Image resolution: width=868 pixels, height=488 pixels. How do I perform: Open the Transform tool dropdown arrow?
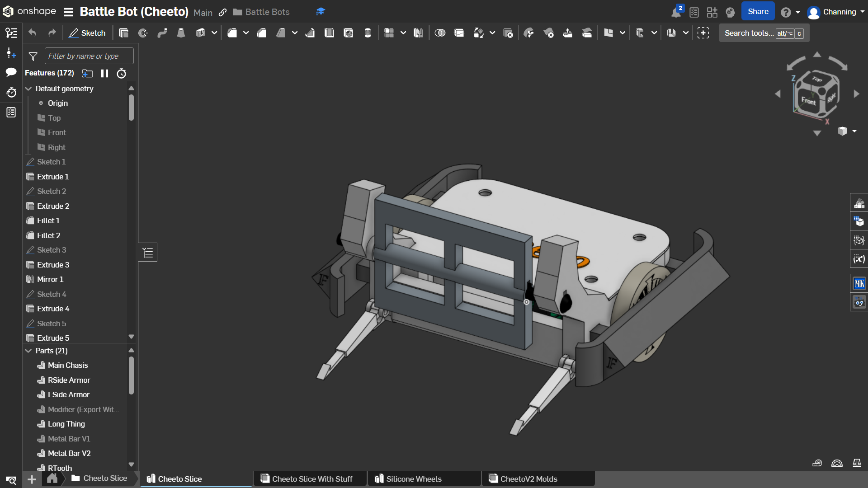[492, 33]
